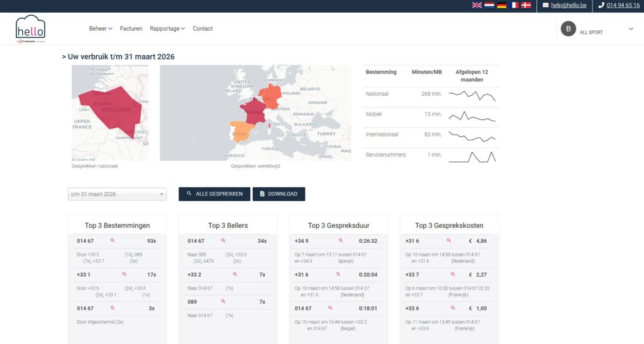Click the 268 min. value
This screenshot has width=644, height=344.
click(x=431, y=94)
